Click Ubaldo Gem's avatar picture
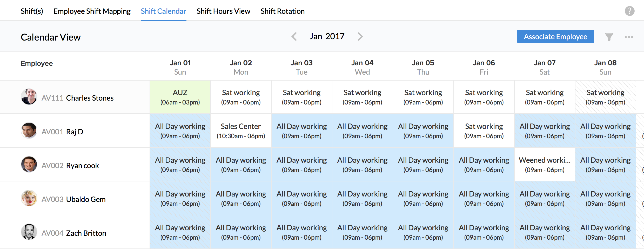 pos(29,198)
